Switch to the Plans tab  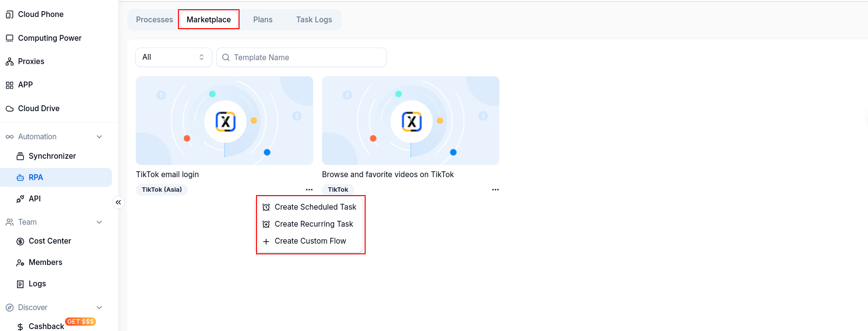(263, 19)
